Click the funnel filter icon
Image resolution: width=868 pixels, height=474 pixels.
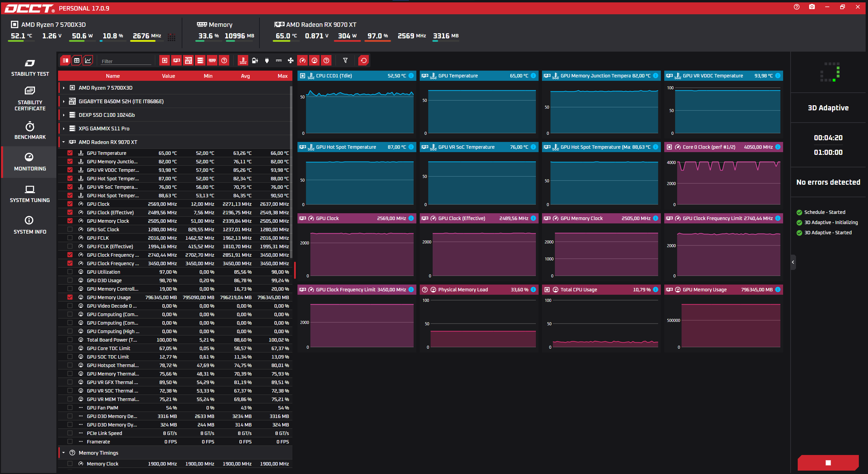(345, 61)
